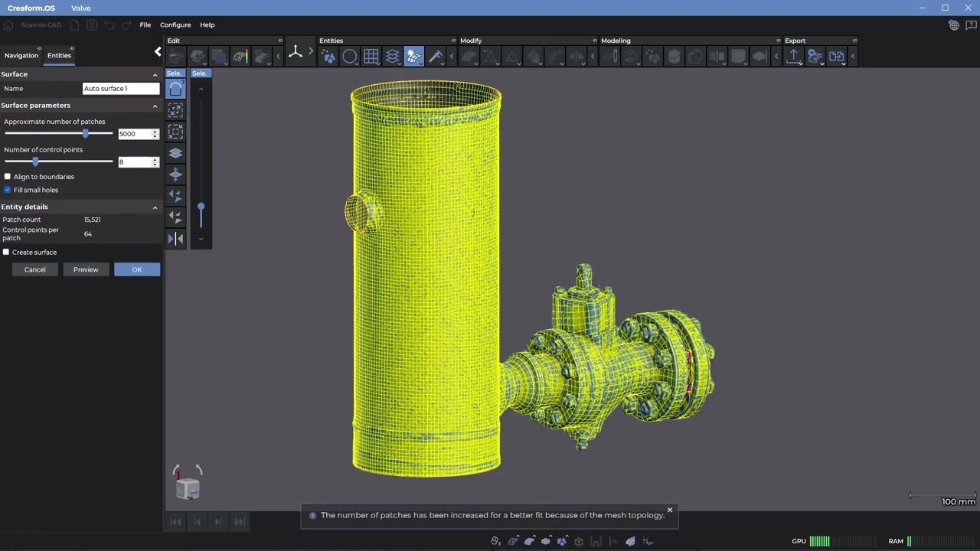This screenshot has width=980, height=551.
Task: Collapse the Surface section
Action: 155,74
